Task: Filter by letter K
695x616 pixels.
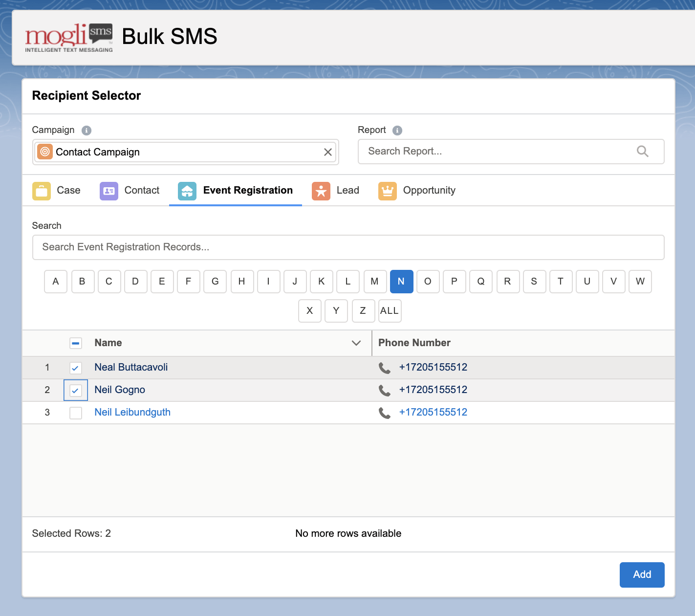Action: click(x=322, y=282)
